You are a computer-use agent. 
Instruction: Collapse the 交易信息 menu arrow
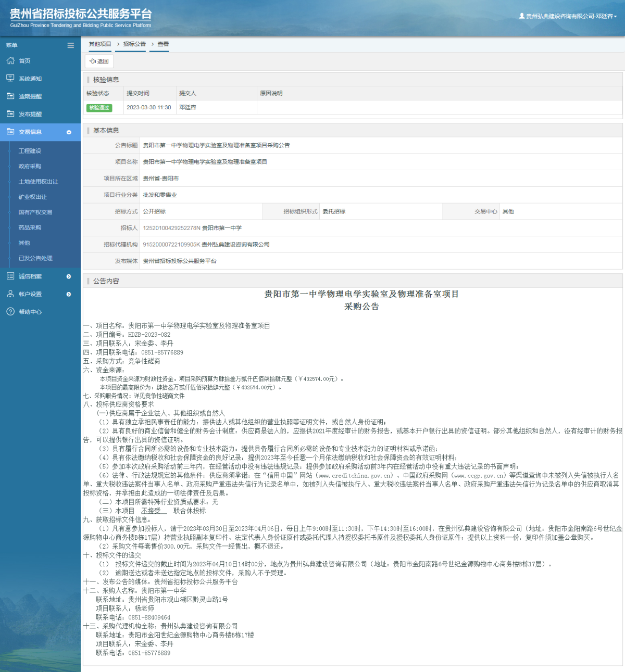69,132
